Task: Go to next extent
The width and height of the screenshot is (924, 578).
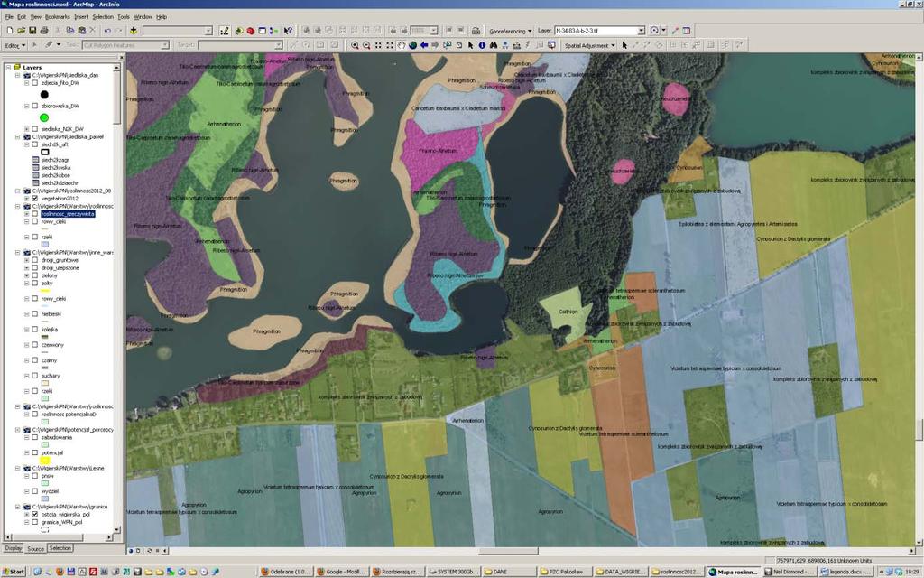Action: [x=436, y=45]
